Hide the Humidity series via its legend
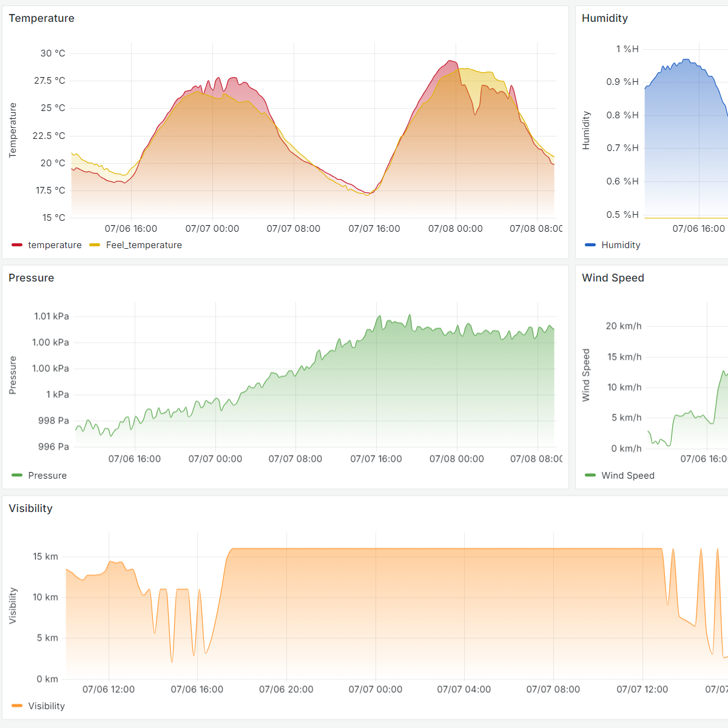Viewport: 728px width, 728px height. pos(620,245)
